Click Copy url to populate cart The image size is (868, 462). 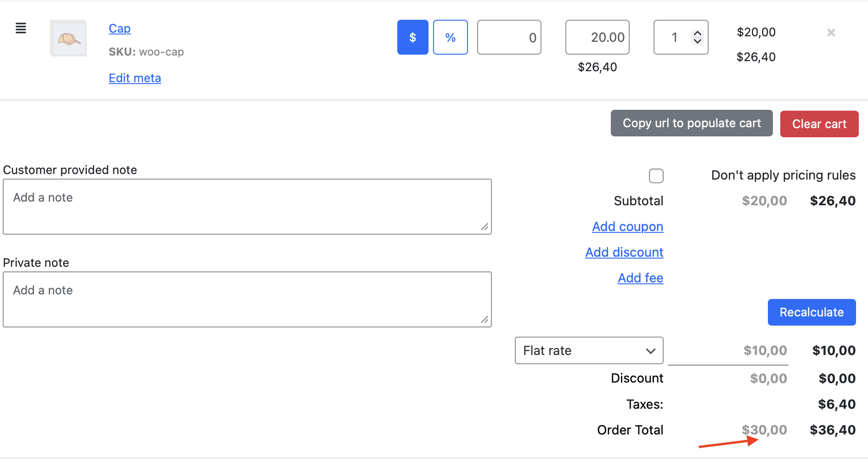(x=691, y=123)
